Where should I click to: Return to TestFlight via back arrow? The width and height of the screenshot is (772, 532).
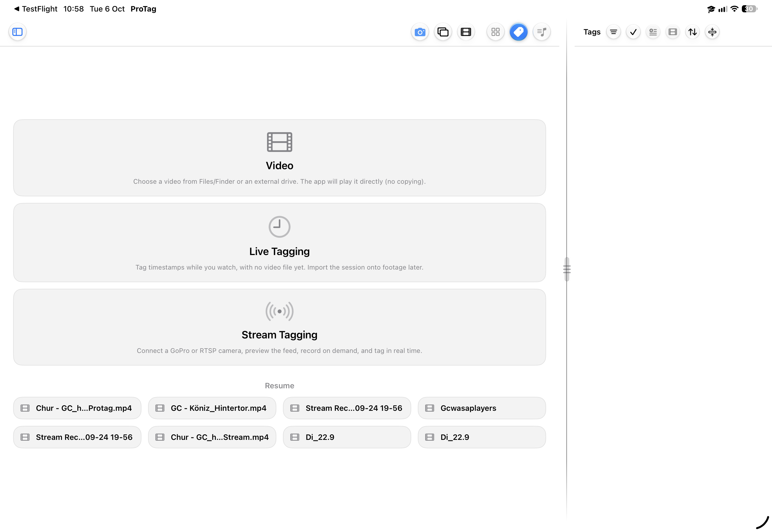tap(36, 9)
